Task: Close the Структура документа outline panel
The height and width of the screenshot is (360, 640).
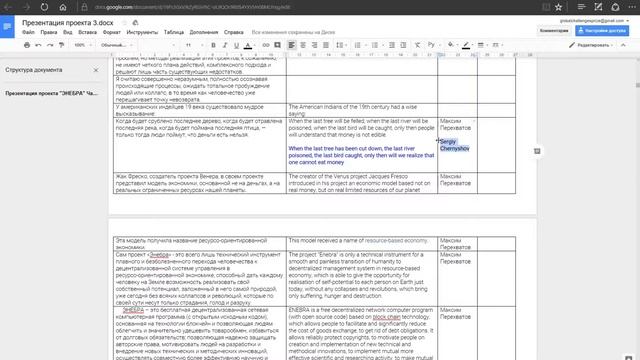Action: (x=96, y=70)
